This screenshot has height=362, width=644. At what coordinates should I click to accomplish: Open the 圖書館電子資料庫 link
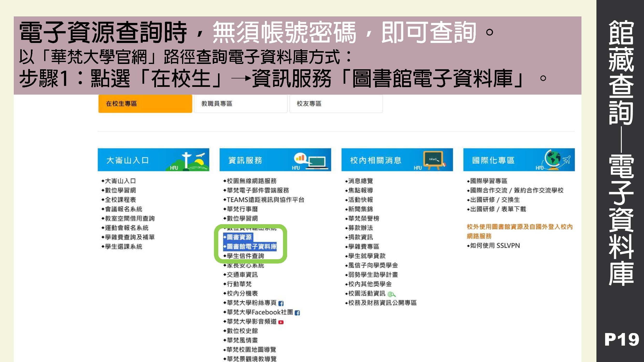[252, 247]
